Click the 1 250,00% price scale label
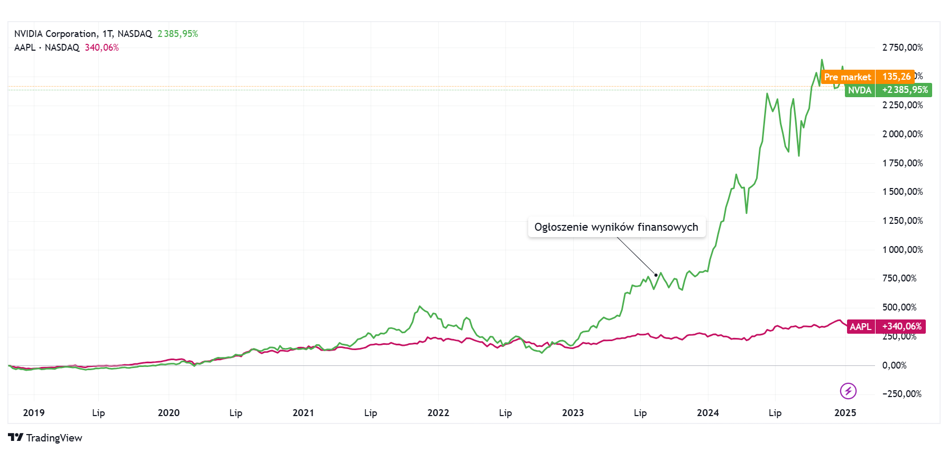Viewport: 948px width, 452px height. click(x=902, y=221)
